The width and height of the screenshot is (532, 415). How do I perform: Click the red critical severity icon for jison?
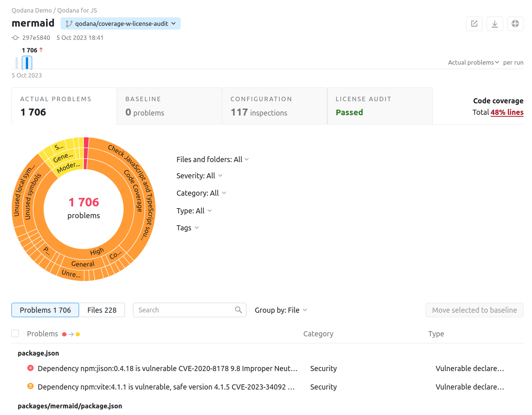[31, 368]
